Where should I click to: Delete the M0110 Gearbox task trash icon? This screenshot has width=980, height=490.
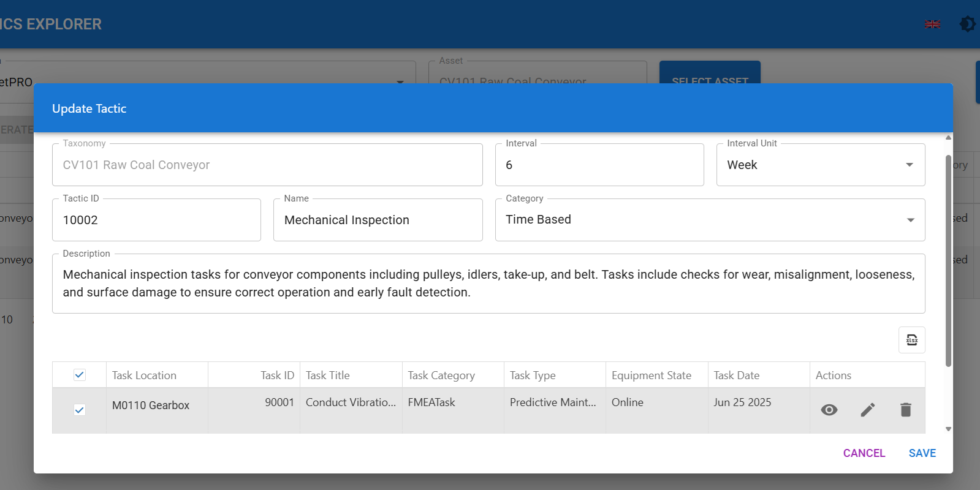tap(905, 410)
